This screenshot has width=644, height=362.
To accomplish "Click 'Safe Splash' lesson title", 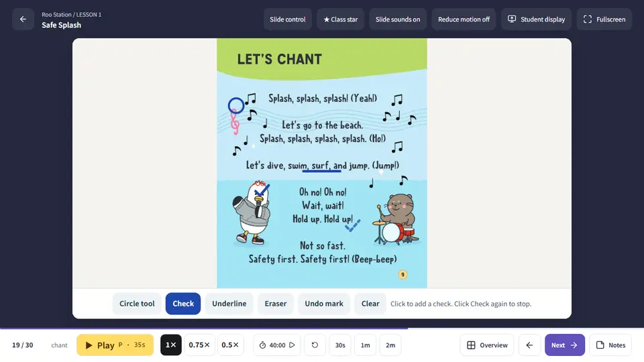I will point(61,25).
